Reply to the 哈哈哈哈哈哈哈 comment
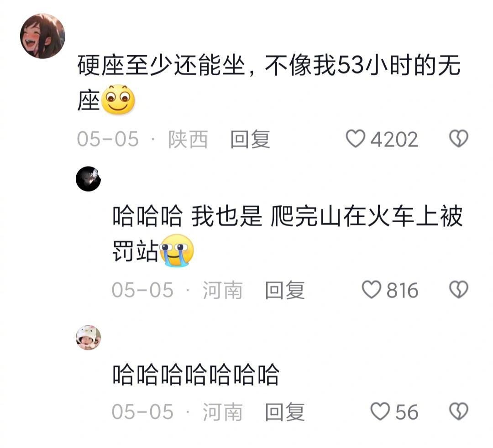The height and width of the screenshot is (448, 493). point(285,412)
